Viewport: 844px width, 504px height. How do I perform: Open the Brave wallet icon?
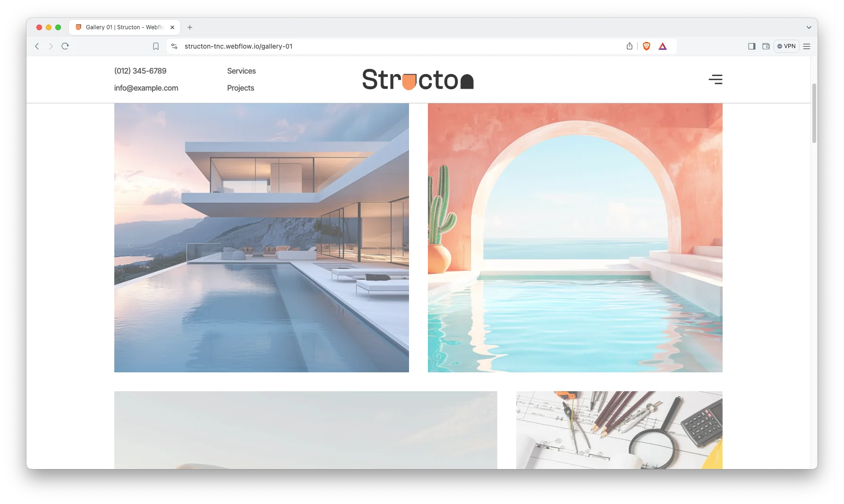(766, 46)
